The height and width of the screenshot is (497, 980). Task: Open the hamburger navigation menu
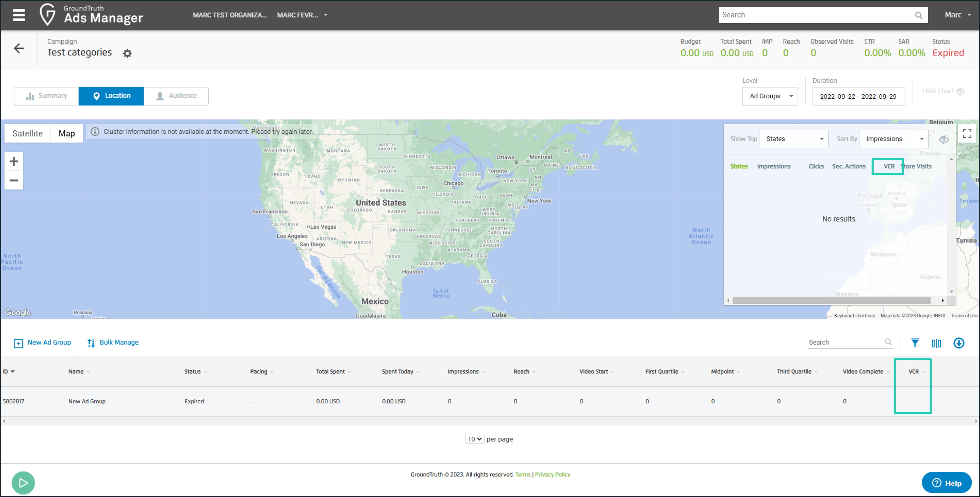(x=19, y=15)
